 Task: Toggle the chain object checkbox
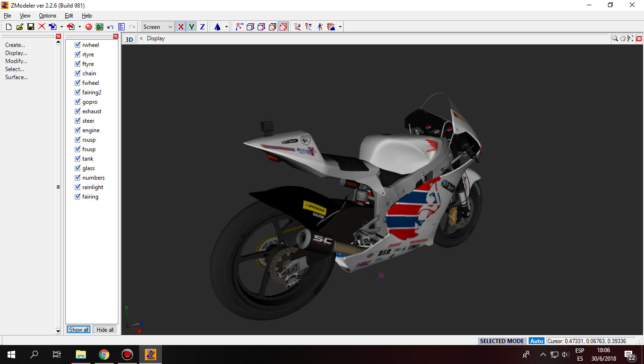78,73
